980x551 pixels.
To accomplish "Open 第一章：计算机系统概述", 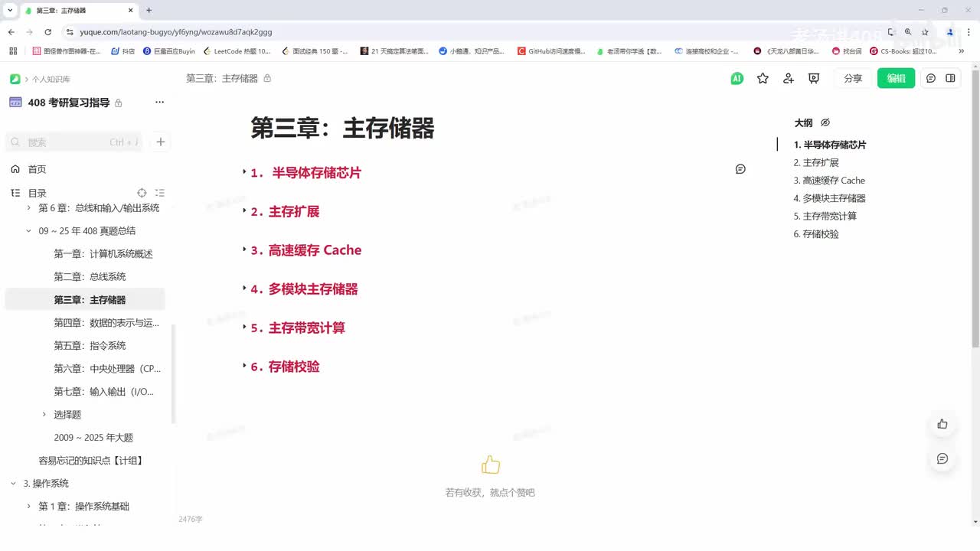I will (x=103, y=253).
